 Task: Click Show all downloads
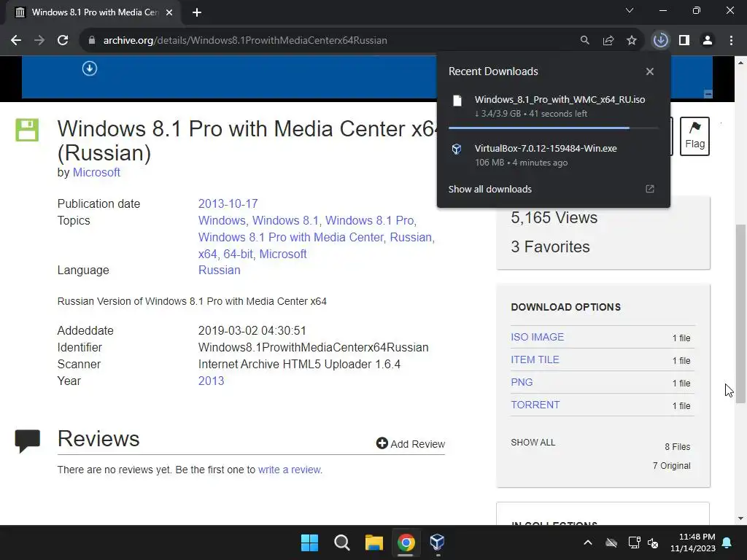tap(489, 189)
